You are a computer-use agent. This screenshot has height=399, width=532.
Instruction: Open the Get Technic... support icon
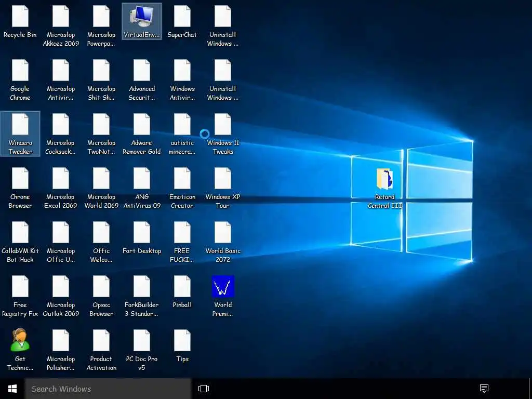(20, 350)
